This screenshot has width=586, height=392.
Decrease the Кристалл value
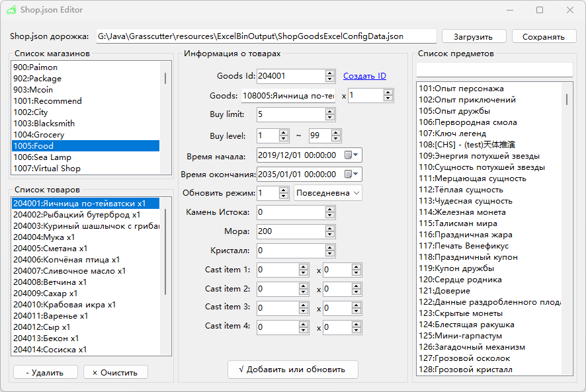330,254
